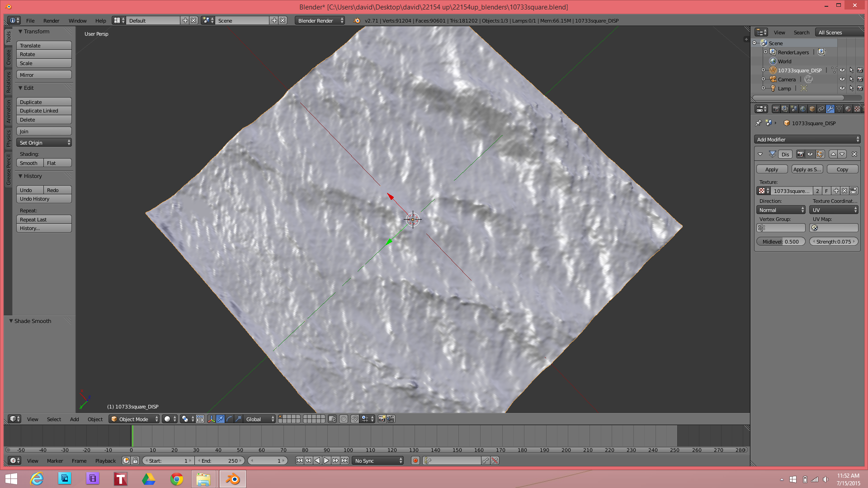Toggle viewport visibility of 10733square_DISP
The width and height of the screenshot is (868, 488).
842,70
